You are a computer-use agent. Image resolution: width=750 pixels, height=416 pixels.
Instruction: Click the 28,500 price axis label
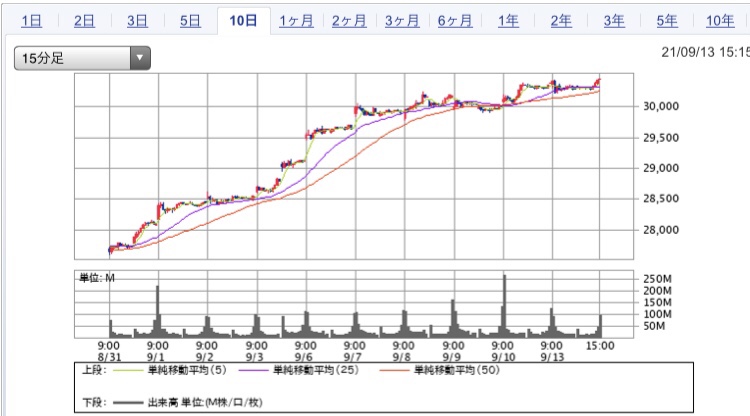click(661, 199)
